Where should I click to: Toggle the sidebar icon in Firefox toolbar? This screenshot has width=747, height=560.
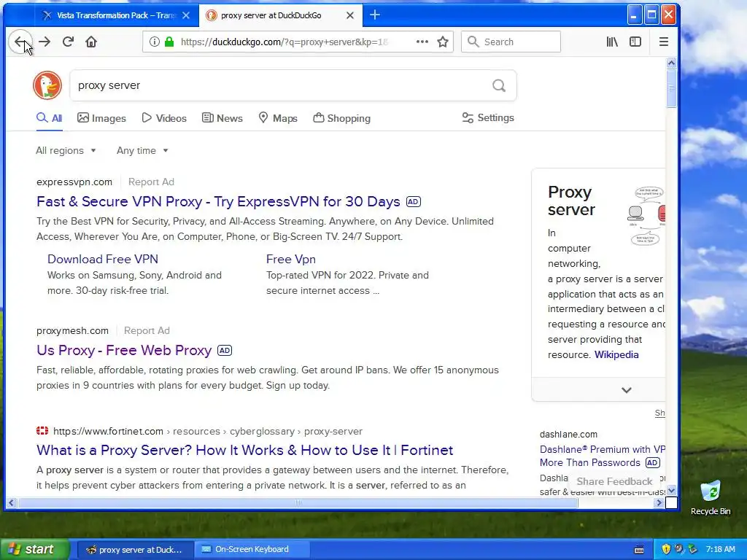coord(635,42)
